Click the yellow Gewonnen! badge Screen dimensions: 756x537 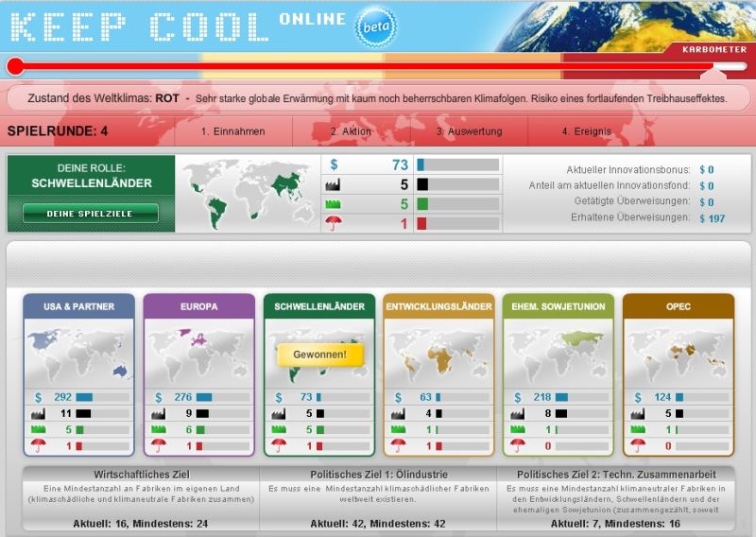319,355
